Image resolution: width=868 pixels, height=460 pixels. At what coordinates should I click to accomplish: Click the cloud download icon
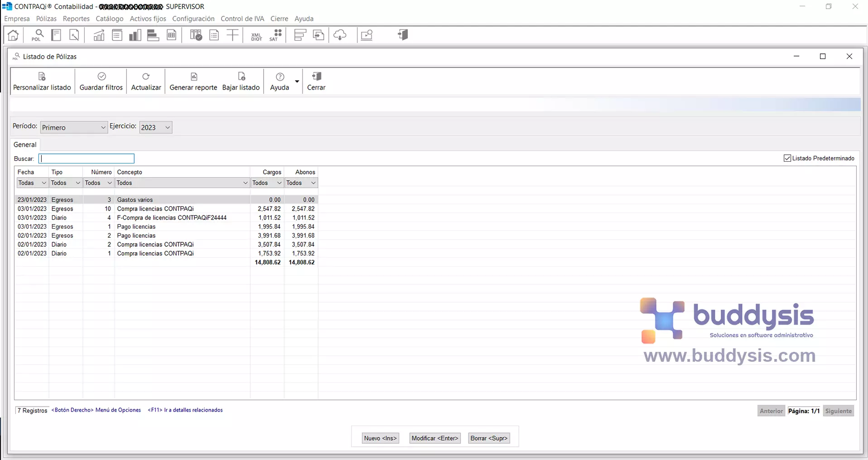[x=340, y=35]
